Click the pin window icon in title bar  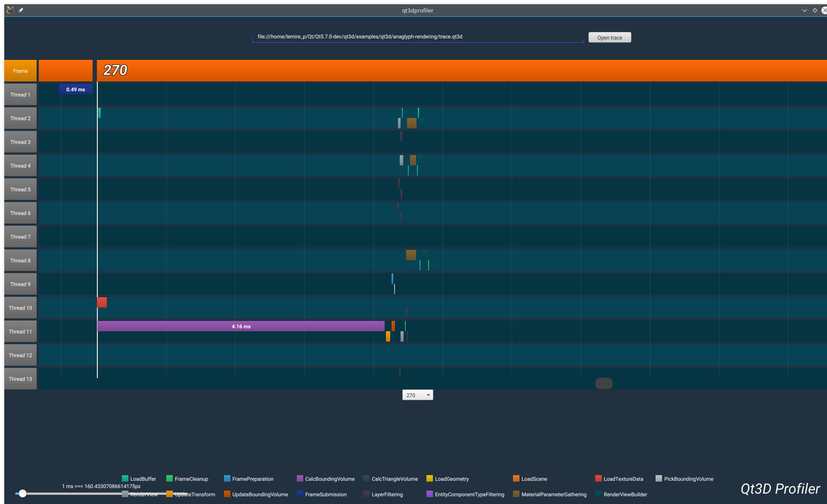point(21,10)
